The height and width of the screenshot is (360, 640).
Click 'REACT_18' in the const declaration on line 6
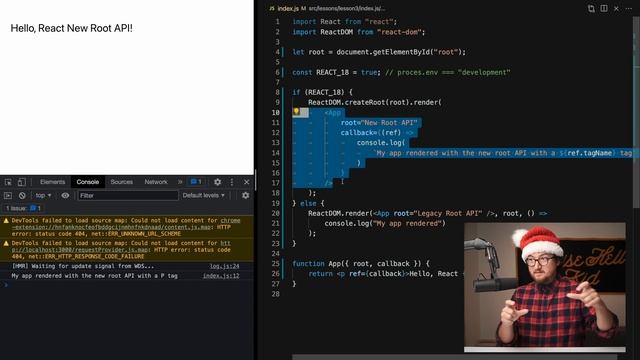point(332,72)
